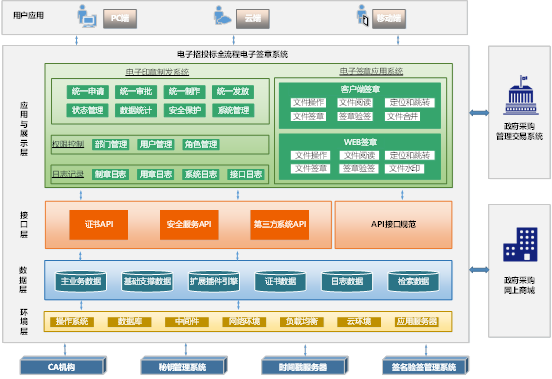Image resolution: width=552 pixels, height=379 pixels.
Task: Open 用户管理 in 权限控制 row
Action: coord(156,144)
